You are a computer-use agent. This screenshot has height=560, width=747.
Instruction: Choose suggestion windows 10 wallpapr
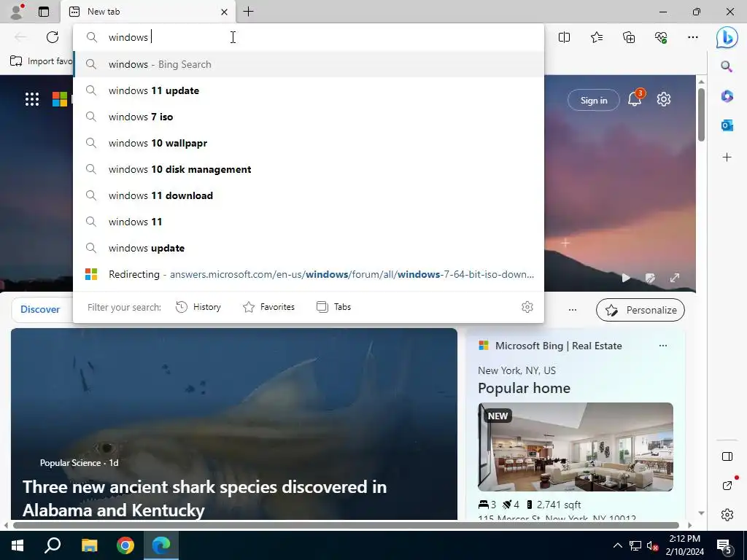(309, 143)
